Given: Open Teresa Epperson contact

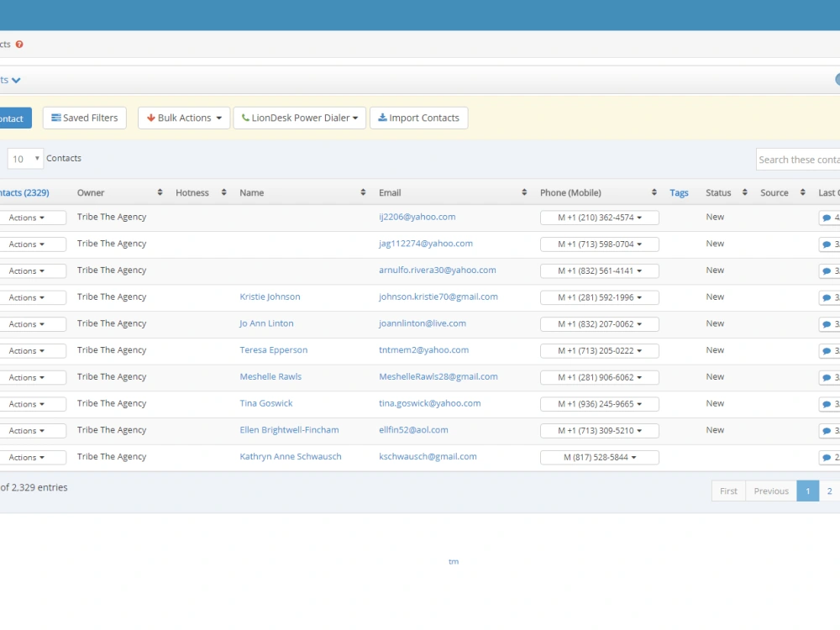Looking at the screenshot, I should tap(274, 349).
